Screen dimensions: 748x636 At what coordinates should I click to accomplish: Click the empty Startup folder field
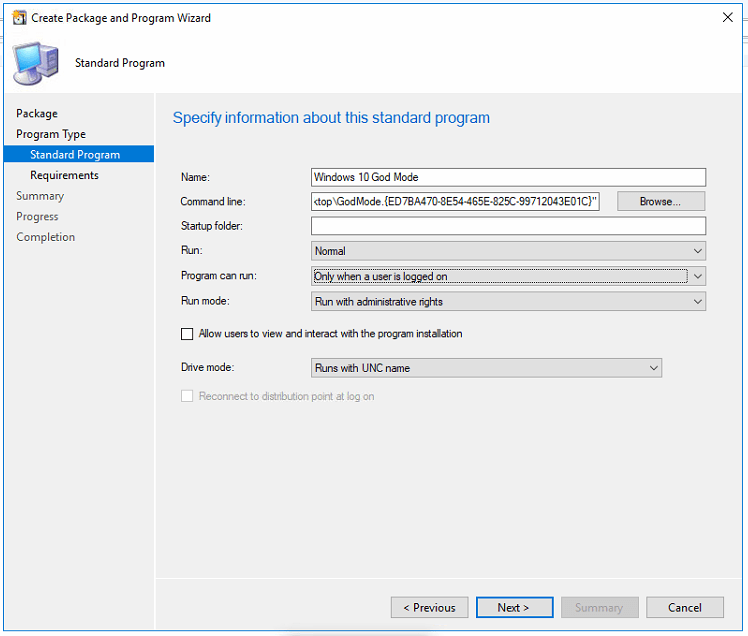pyautogui.click(x=508, y=226)
